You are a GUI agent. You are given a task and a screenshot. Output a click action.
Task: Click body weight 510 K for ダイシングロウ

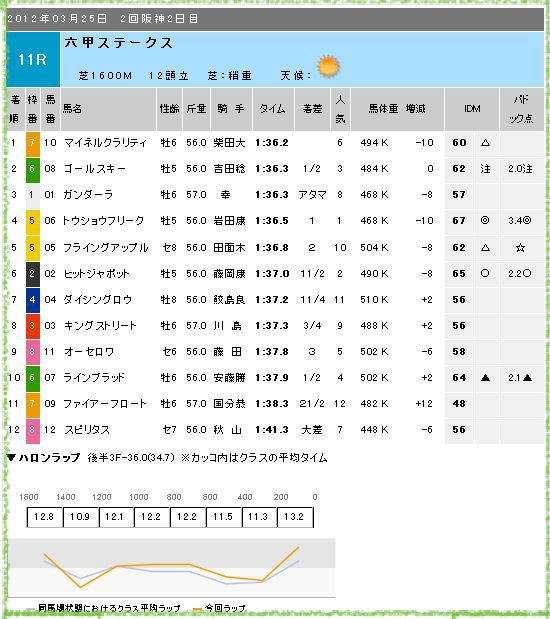pyautogui.click(x=374, y=300)
